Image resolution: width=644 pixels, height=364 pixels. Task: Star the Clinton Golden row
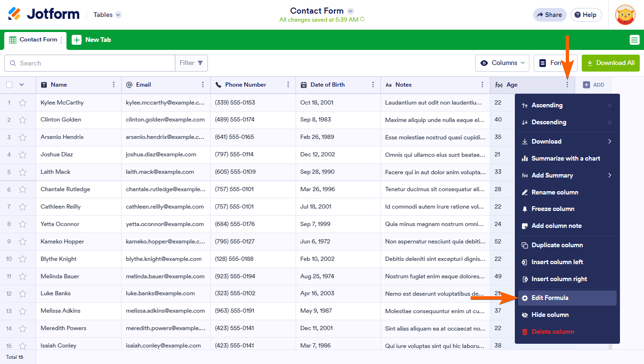pos(23,120)
